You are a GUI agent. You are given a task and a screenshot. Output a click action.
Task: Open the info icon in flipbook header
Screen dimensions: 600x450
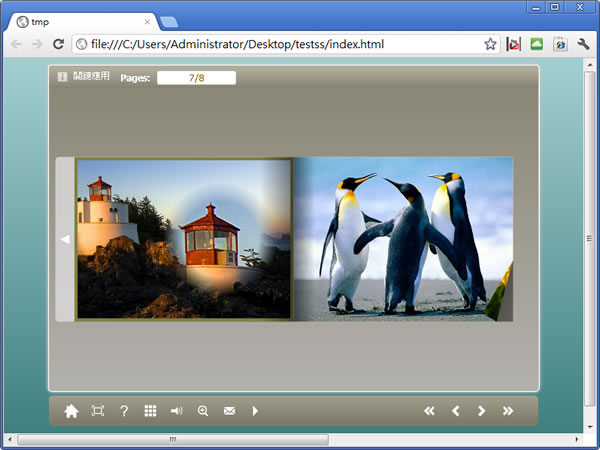tap(62, 77)
